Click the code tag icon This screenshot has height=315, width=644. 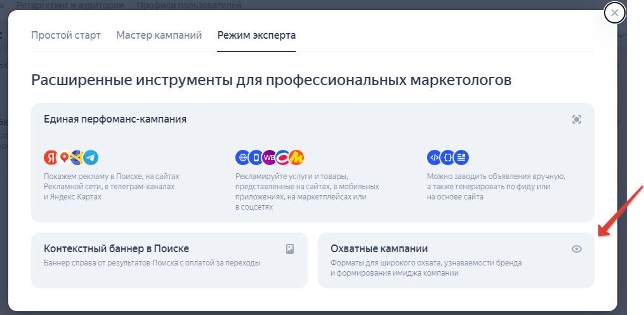434,157
